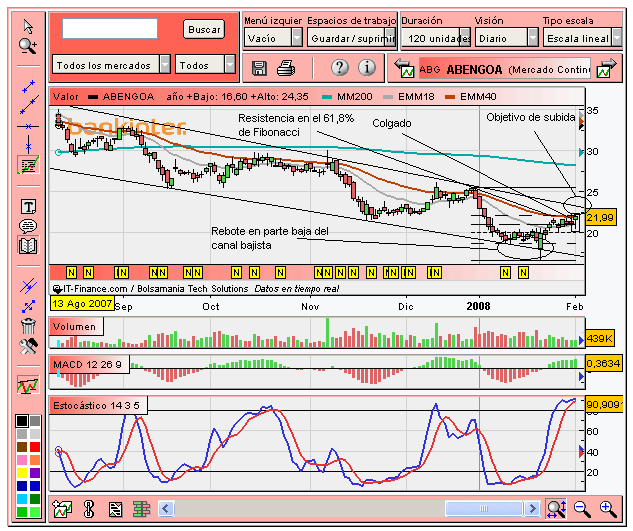Select the magnifier zoom tool in left toolbar

[28, 46]
